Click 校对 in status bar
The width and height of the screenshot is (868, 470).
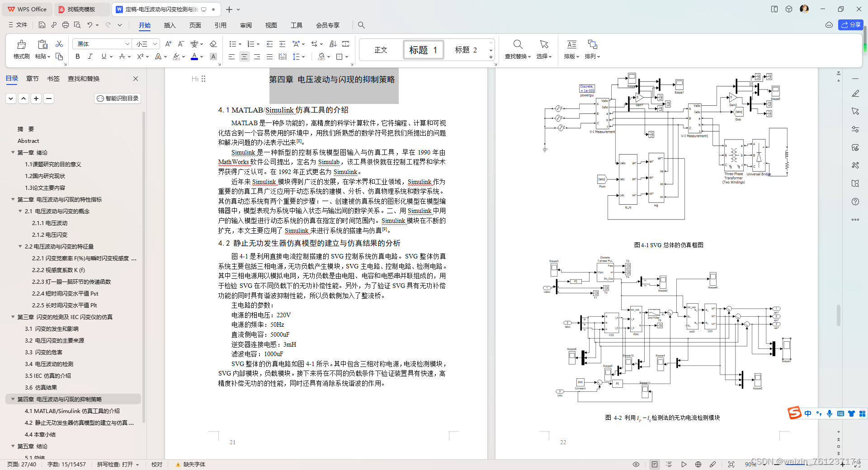pyautogui.click(x=157, y=464)
